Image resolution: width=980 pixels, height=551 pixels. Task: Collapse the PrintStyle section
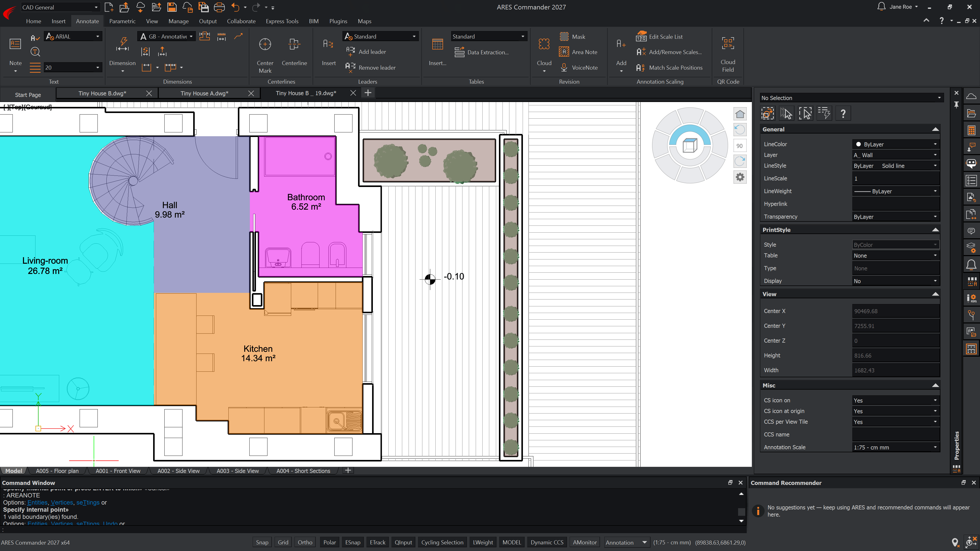click(935, 230)
